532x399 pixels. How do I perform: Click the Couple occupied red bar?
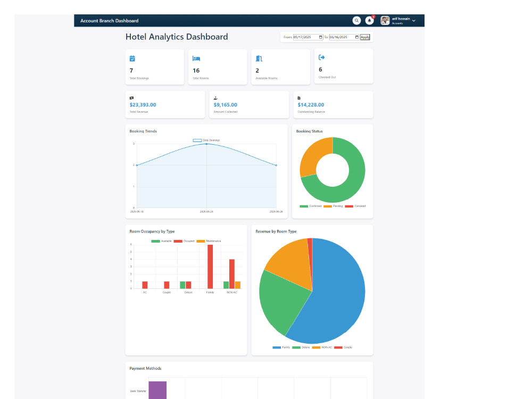(167, 285)
